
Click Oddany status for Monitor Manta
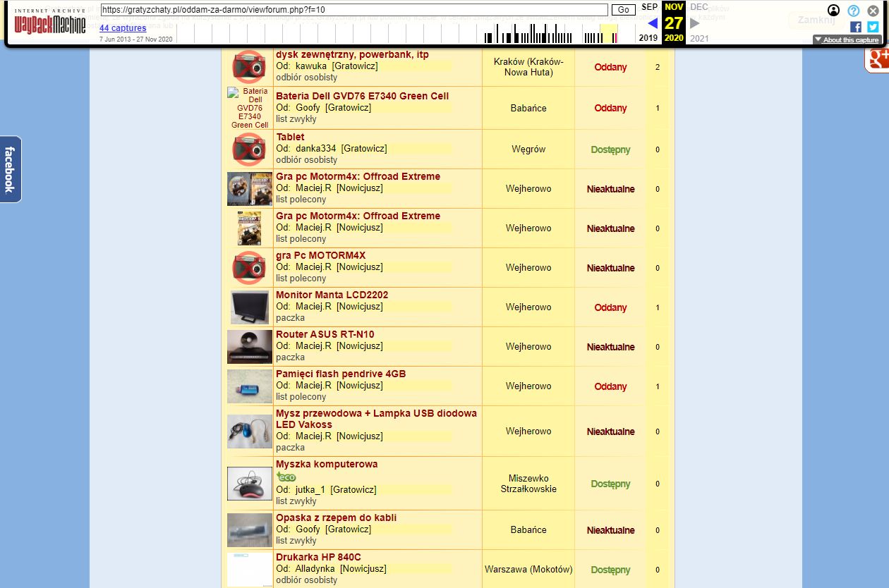click(x=610, y=307)
